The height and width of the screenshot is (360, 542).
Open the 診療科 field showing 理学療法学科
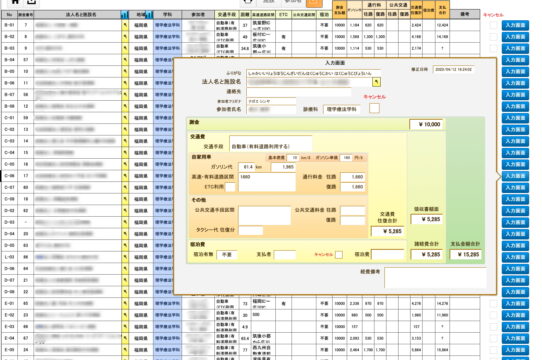(341, 109)
